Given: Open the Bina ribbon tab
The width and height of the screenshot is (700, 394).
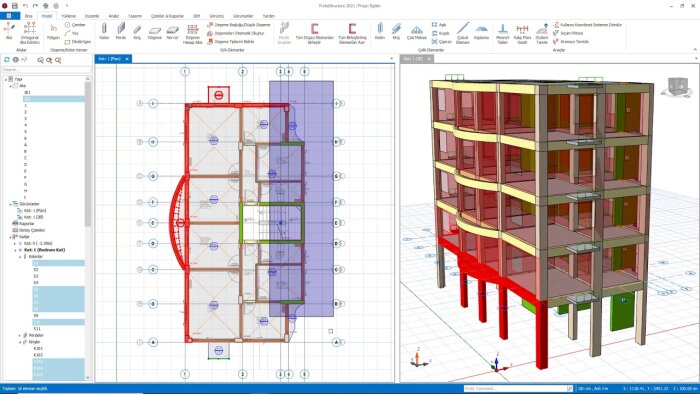Looking at the screenshot, I should tap(29, 16).
